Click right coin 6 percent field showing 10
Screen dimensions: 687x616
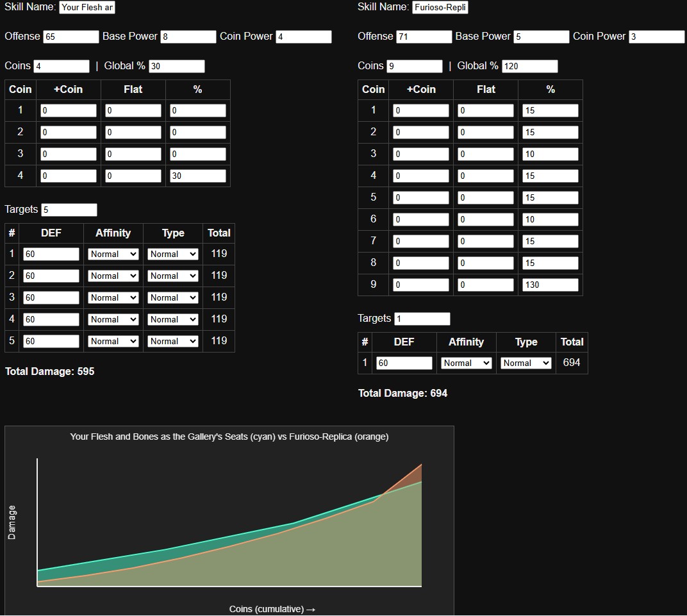point(550,219)
